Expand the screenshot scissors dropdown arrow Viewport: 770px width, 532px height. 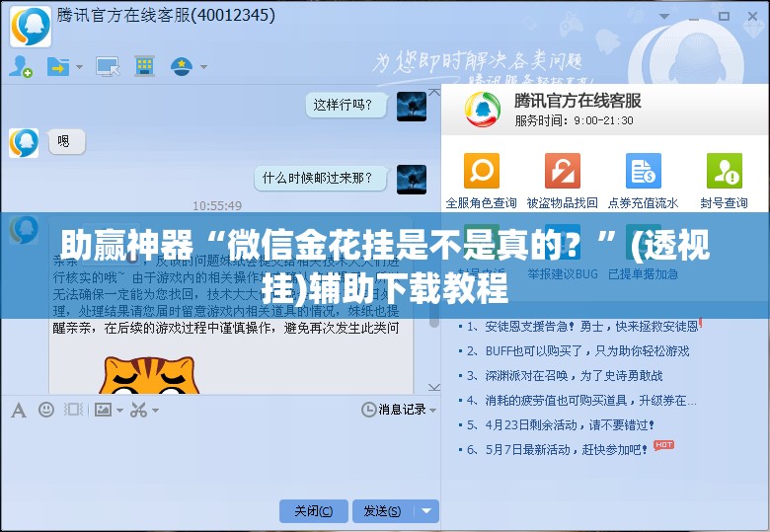click(155, 410)
